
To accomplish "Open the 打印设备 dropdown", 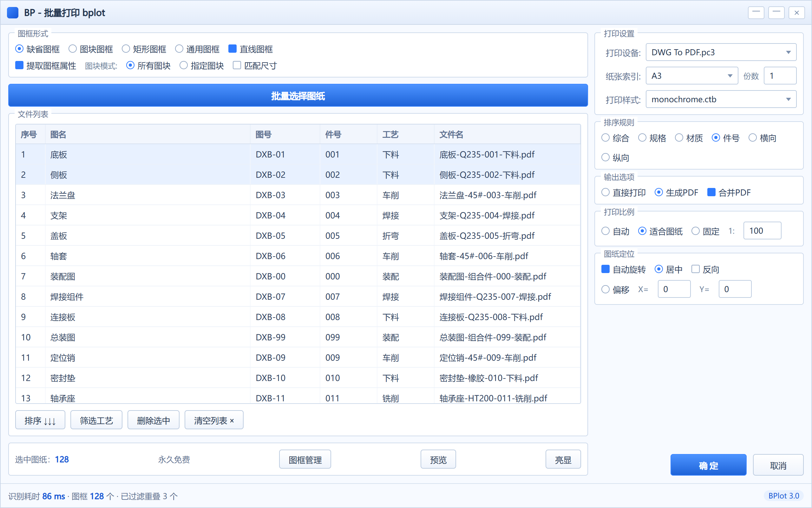I will coord(721,52).
